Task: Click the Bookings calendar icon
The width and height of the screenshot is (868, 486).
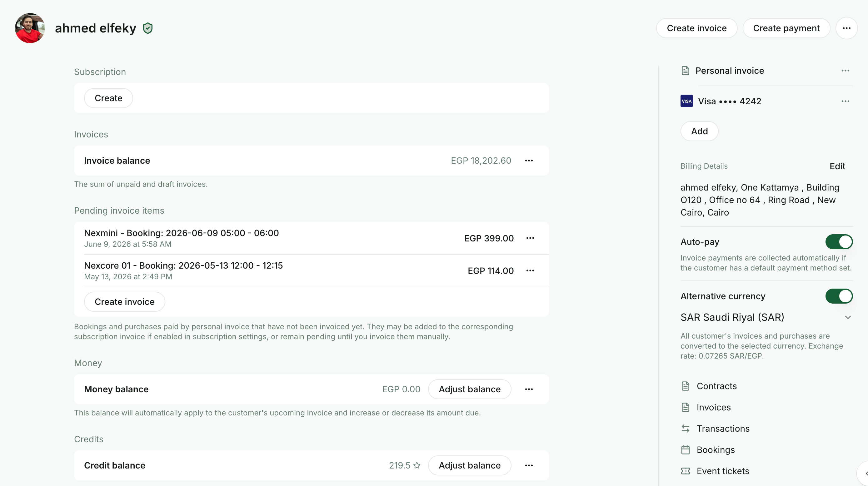Action: (685, 450)
